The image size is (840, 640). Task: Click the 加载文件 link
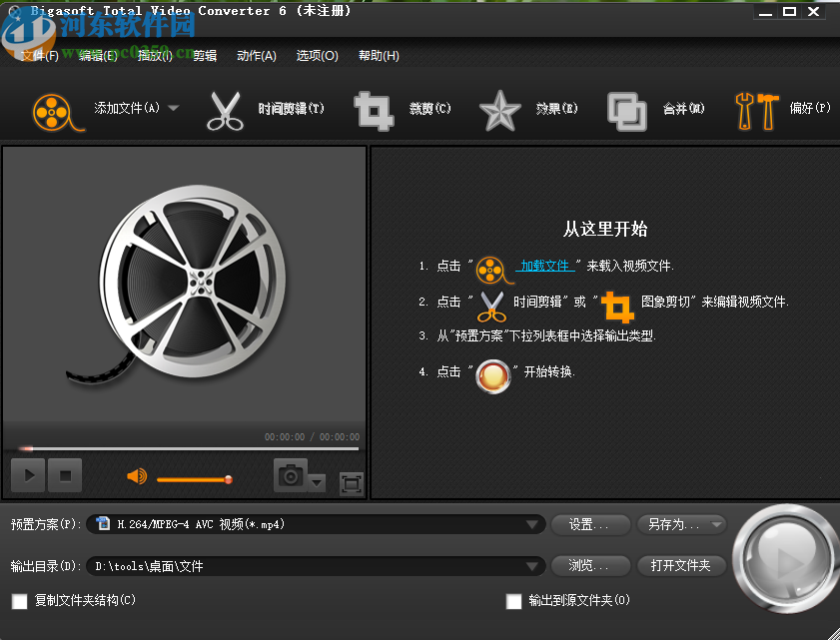click(x=544, y=265)
